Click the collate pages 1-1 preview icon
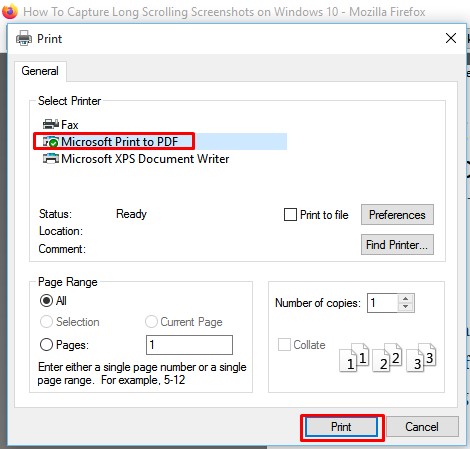This screenshot has width=470, height=449. pyautogui.click(x=354, y=357)
